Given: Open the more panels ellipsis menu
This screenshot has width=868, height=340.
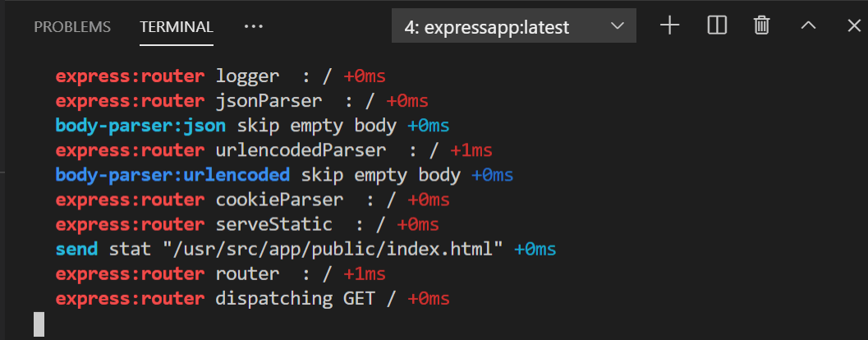Looking at the screenshot, I should pyautogui.click(x=254, y=26).
